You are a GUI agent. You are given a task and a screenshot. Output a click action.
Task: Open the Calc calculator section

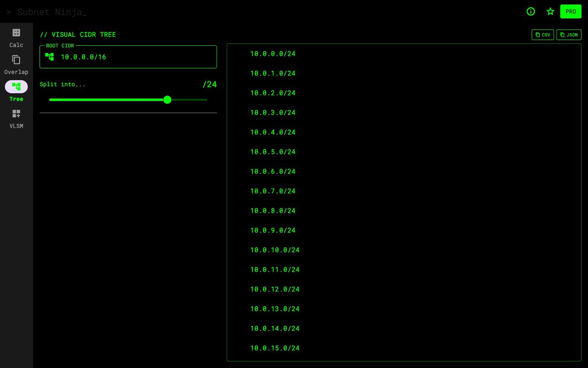pos(16,38)
